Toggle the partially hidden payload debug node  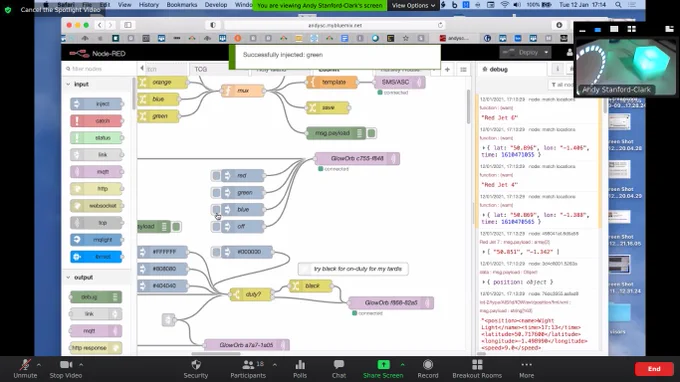(x=176, y=226)
